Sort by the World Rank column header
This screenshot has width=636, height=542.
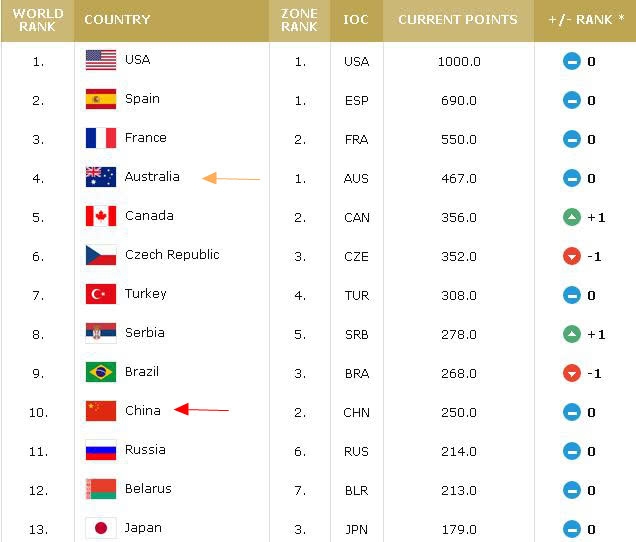[x=38, y=20]
